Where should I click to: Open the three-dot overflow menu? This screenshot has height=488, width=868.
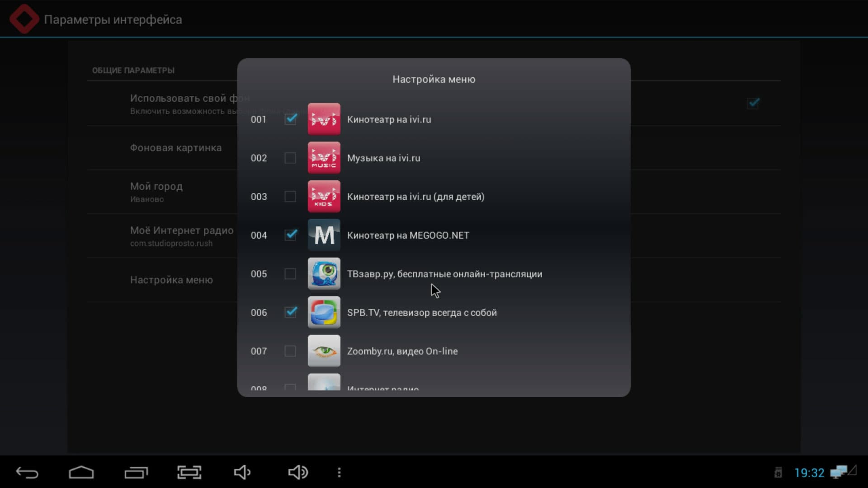(339, 473)
